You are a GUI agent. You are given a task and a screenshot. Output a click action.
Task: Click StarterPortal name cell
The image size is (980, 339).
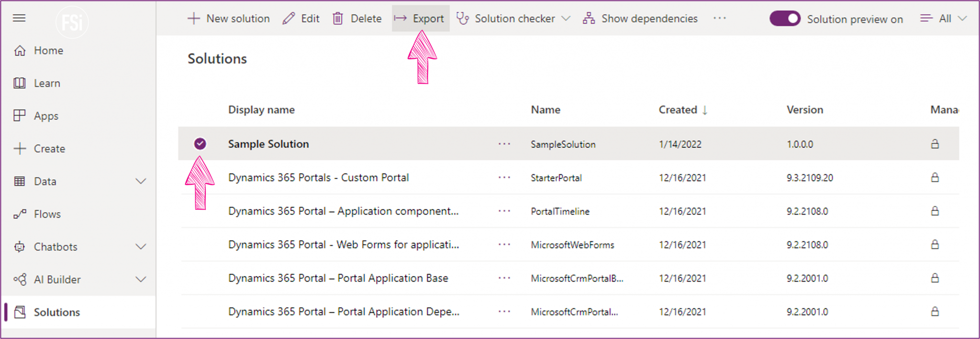556,178
